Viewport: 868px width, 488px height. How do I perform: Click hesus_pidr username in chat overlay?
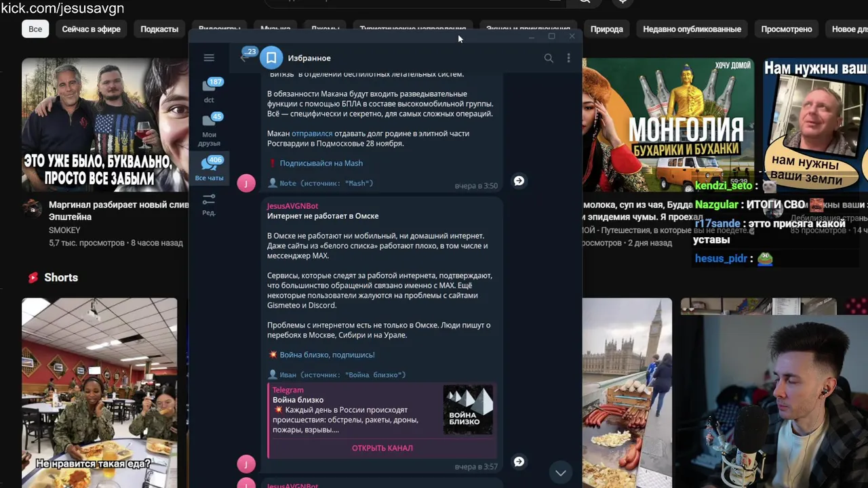(x=721, y=259)
